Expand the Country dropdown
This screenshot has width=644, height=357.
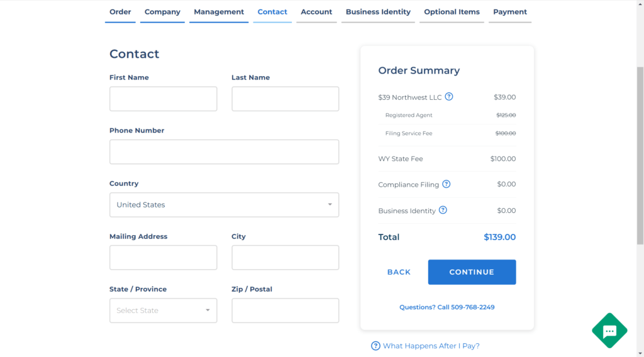click(224, 205)
